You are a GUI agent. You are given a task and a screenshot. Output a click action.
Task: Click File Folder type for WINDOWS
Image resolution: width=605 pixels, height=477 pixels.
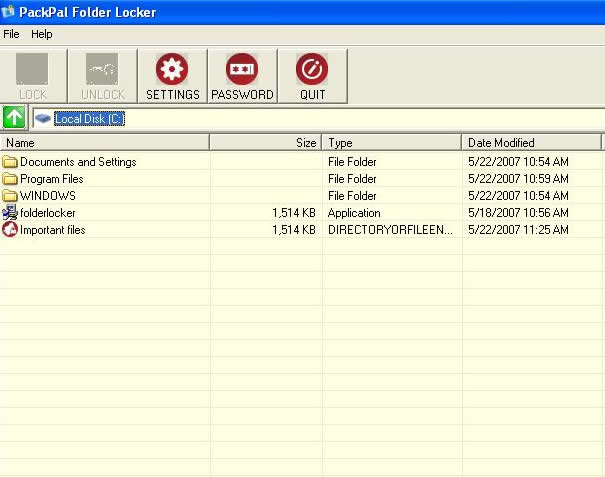(352, 196)
